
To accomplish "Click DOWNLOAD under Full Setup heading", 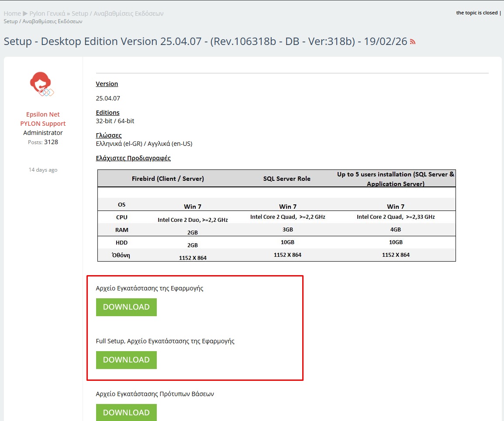I will point(126,360).
